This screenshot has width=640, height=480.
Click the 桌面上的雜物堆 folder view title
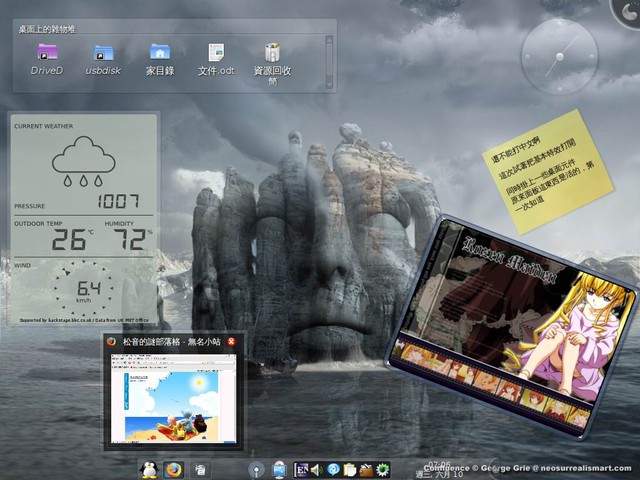point(47,29)
